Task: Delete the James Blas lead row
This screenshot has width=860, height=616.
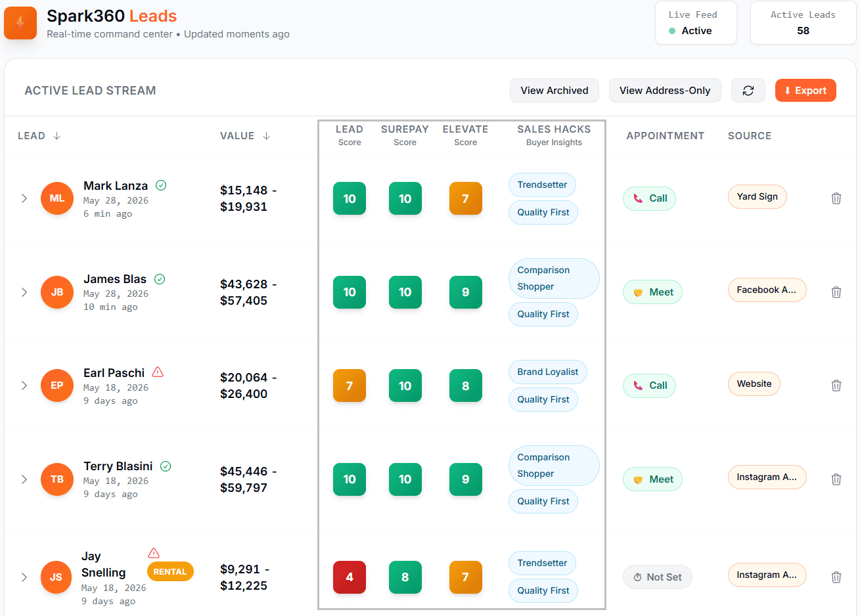Action: tap(836, 292)
